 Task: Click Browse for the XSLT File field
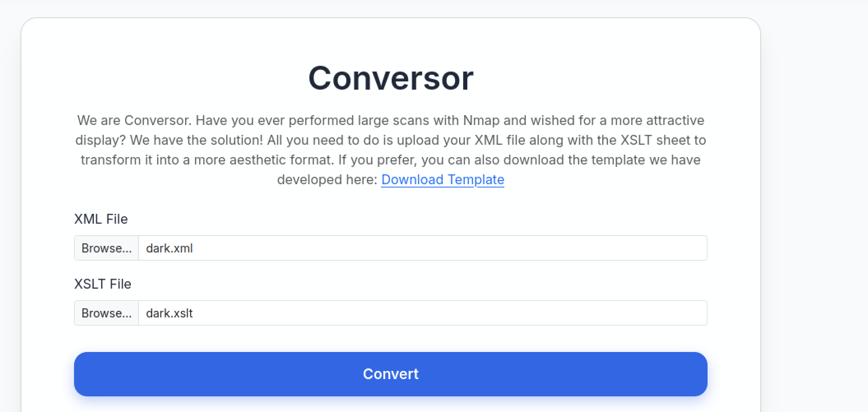point(106,313)
